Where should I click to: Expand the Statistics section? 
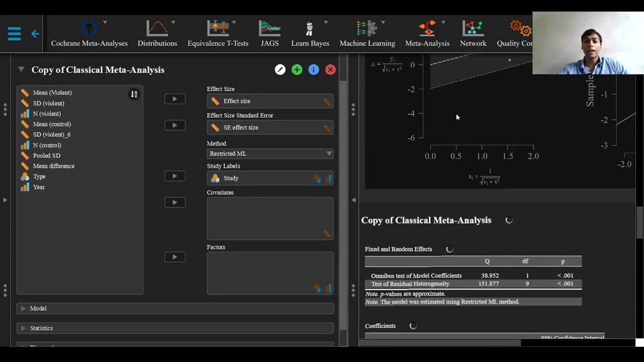pos(175,328)
